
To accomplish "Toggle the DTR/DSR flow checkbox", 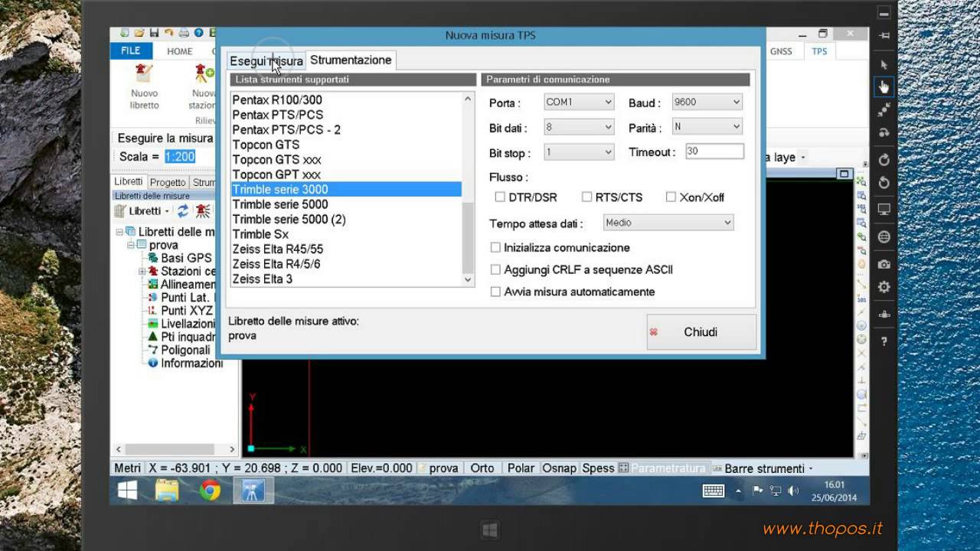I will pyautogui.click(x=500, y=197).
